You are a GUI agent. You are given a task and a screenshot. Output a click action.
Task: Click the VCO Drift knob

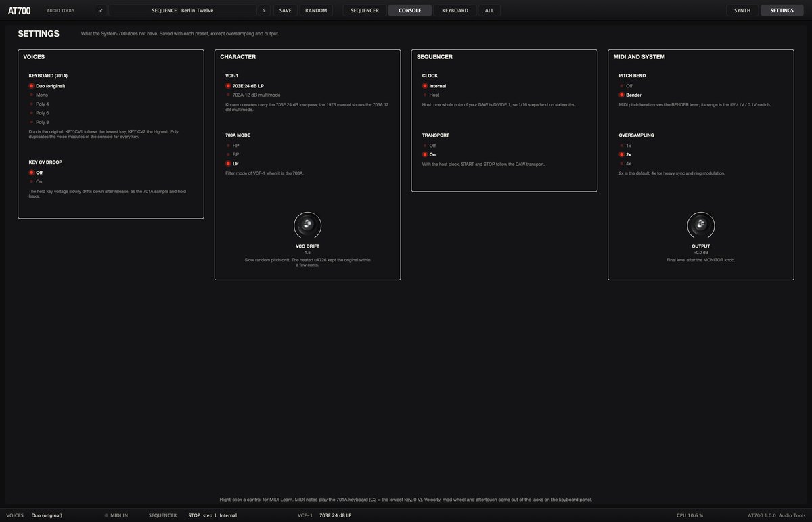click(307, 225)
